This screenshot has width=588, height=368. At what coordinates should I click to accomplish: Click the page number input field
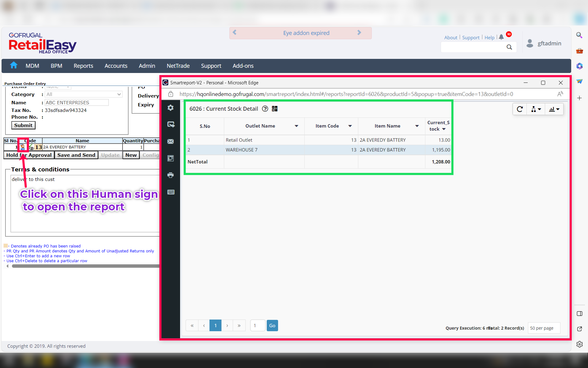(x=258, y=325)
